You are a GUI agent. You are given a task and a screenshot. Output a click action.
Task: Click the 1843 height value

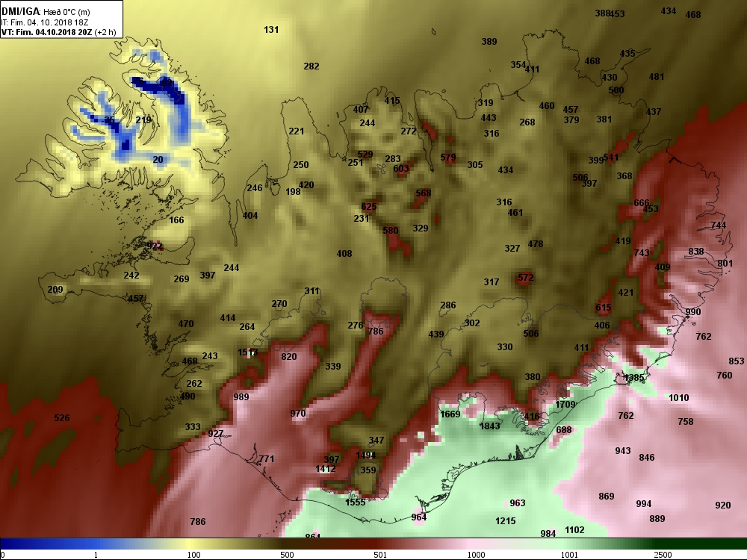pos(489,426)
